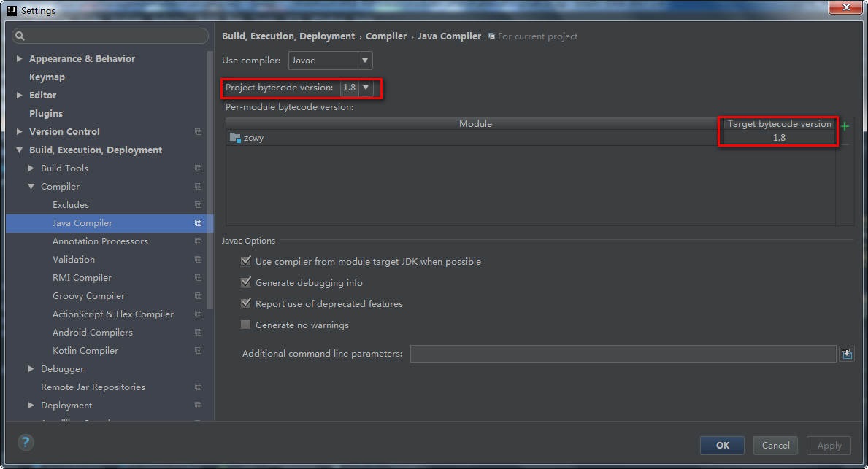This screenshot has width=868, height=469.
Task: Click project-scope icon beside Java Compiler
Action: coord(198,223)
